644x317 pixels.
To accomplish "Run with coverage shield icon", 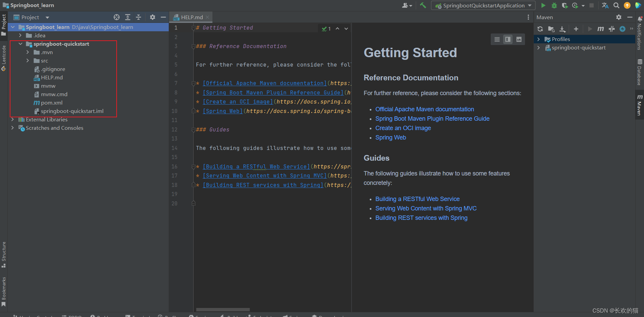I will pyautogui.click(x=565, y=5).
